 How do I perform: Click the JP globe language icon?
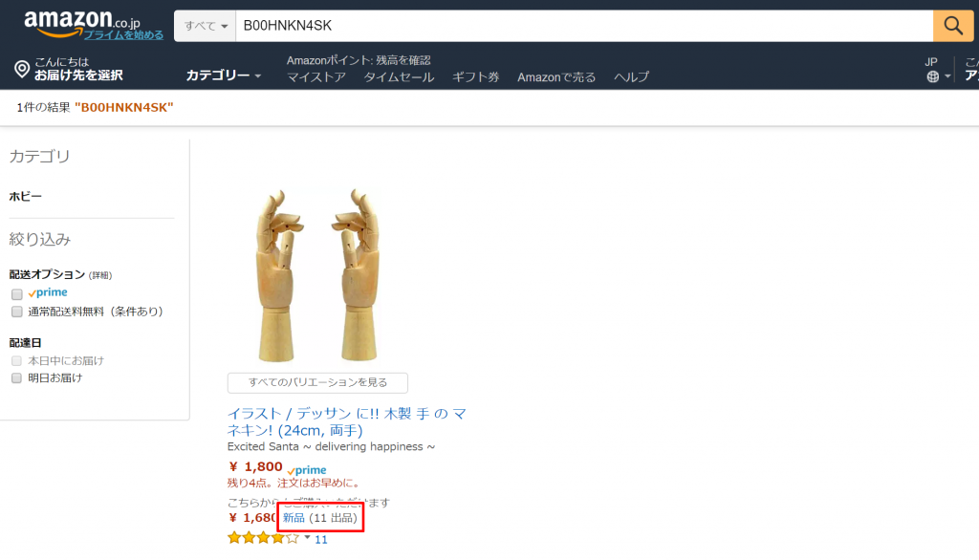pos(933,76)
